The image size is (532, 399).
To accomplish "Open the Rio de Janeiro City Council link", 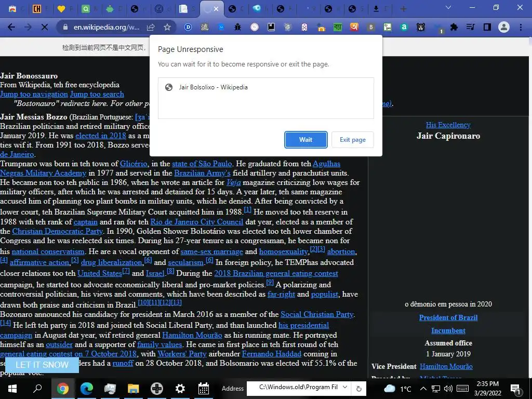I will point(197,221).
